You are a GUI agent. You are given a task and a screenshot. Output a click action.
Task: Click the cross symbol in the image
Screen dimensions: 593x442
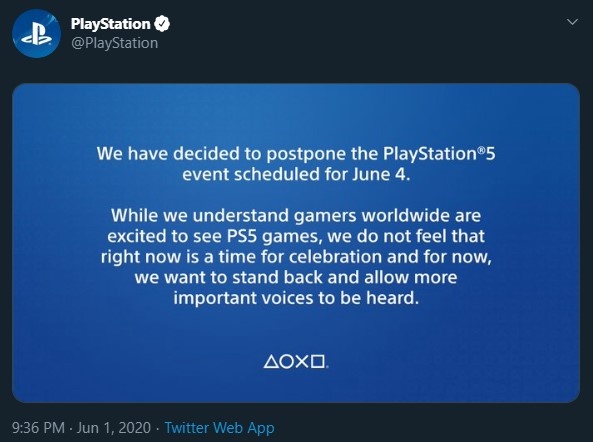click(x=302, y=362)
